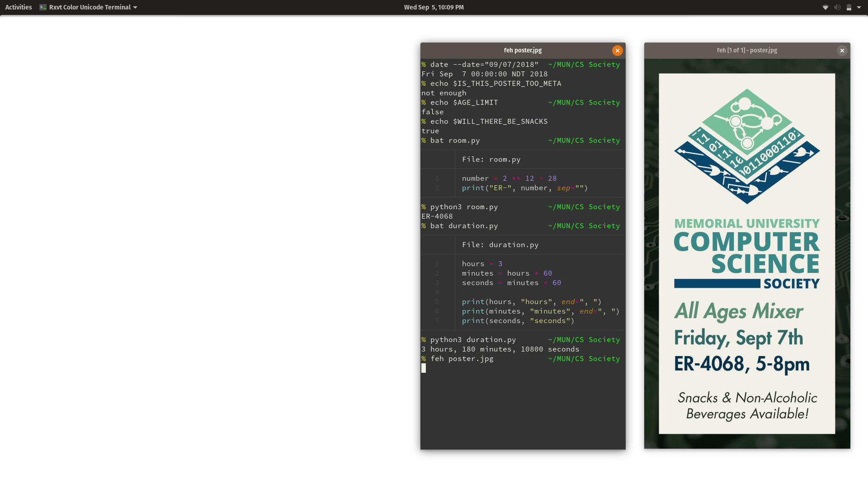Click 'MEMORIAL UNIVERSITY' on the poster
868x488 pixels.
[747, 224]
